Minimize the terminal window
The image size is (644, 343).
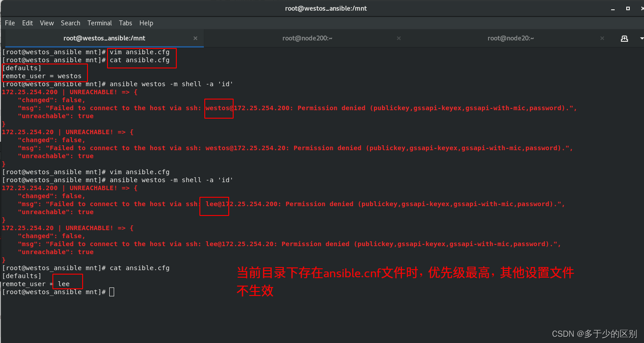pos(612,8)
